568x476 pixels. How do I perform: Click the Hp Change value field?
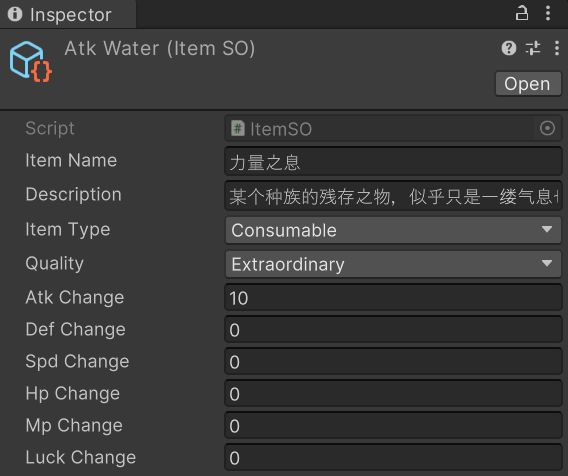click(393, 393)
